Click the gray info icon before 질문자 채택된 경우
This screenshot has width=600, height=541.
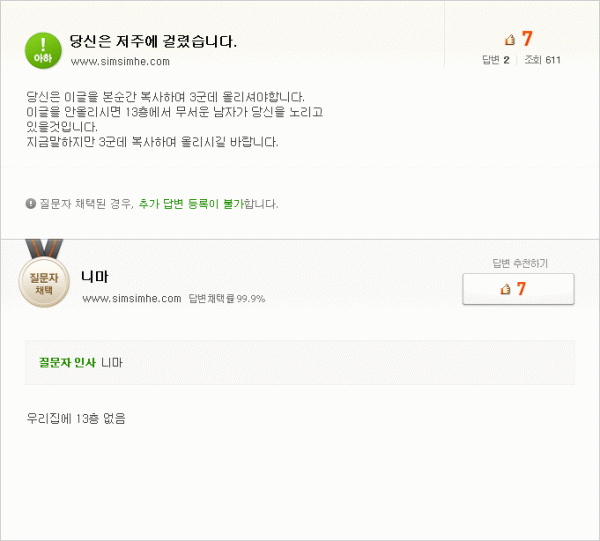click(x=31, y=204)
